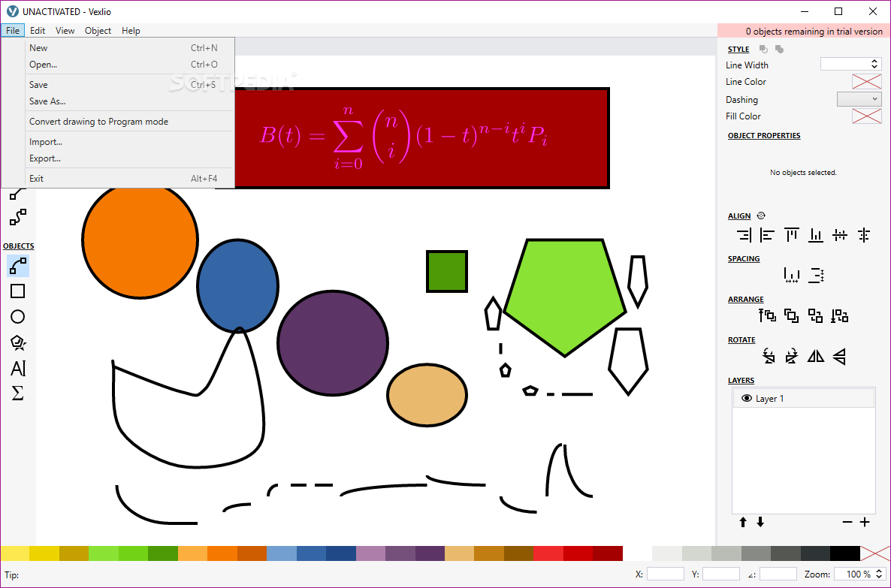Click the rotate clockwise icon
This screenshot has width=891, height=588.
[792, 356]
